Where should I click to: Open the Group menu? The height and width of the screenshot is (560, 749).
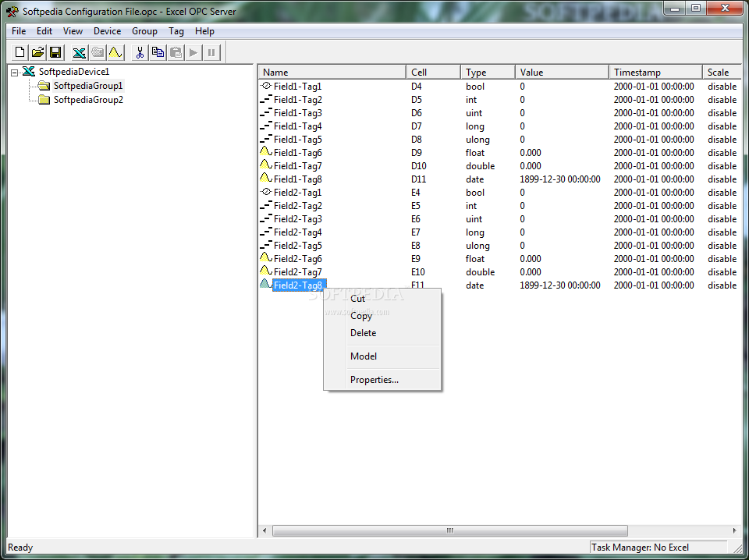144,31
